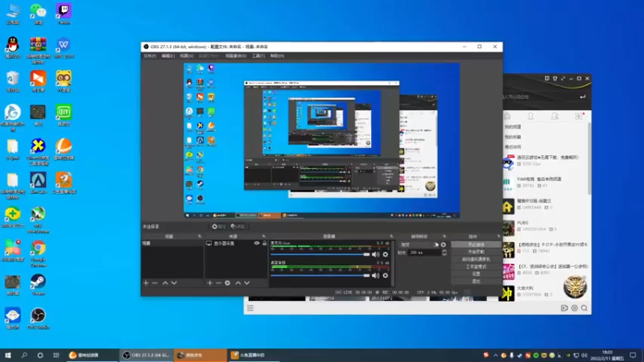The image size is (644, 362).
Task: Click the Start Recording button in OBS controls
Action: coord(476,252)
